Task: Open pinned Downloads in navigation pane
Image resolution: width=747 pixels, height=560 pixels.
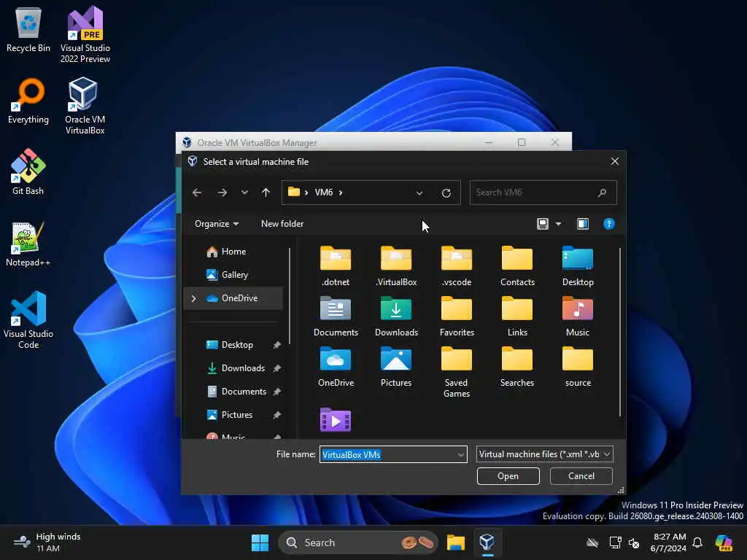Action: click(243, 368)
